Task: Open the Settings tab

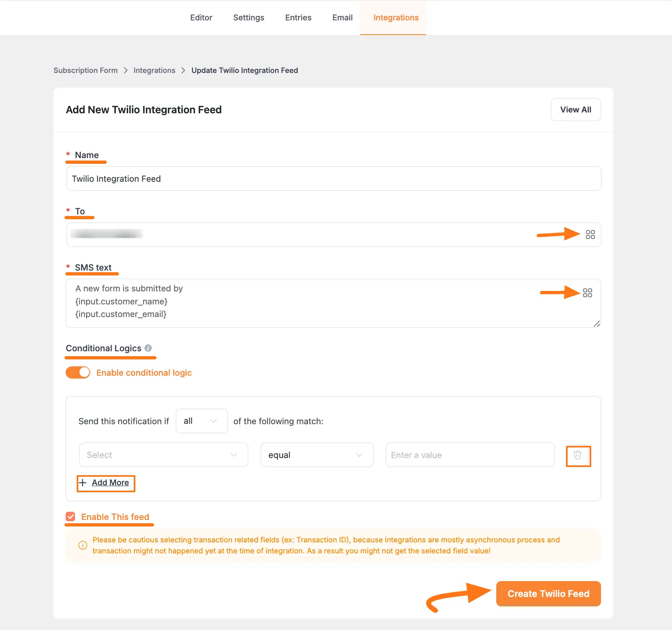Action: point(248,18)
